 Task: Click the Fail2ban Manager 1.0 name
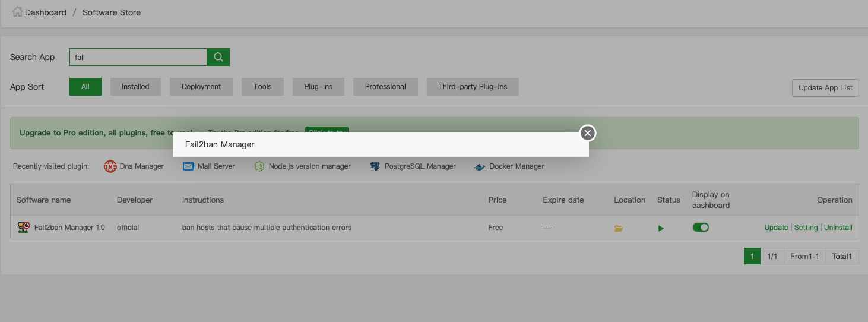coord(69,228)
